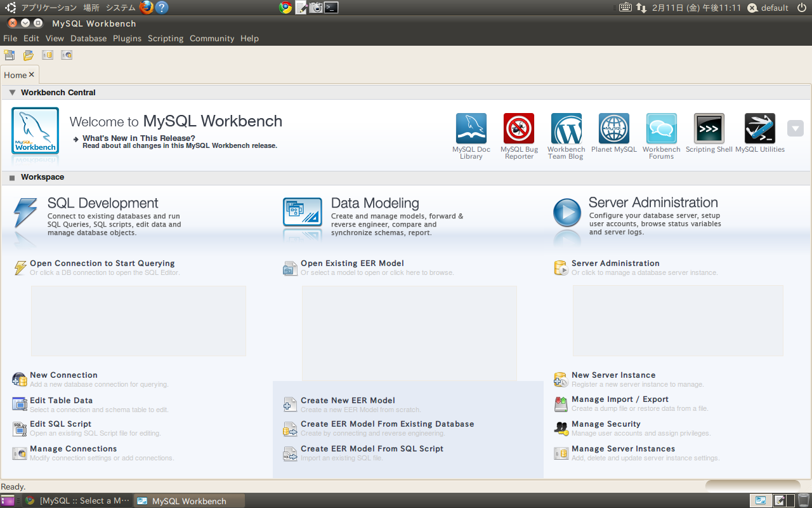Collapse the Workbench Central section
The width and height of the screenshot is (812, 508).
[x=12, y=93]
